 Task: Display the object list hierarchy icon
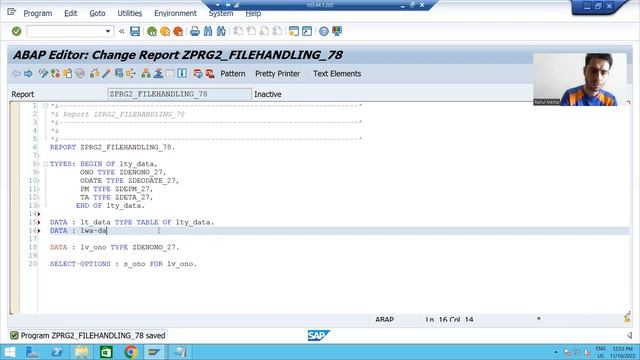[146, 73]
